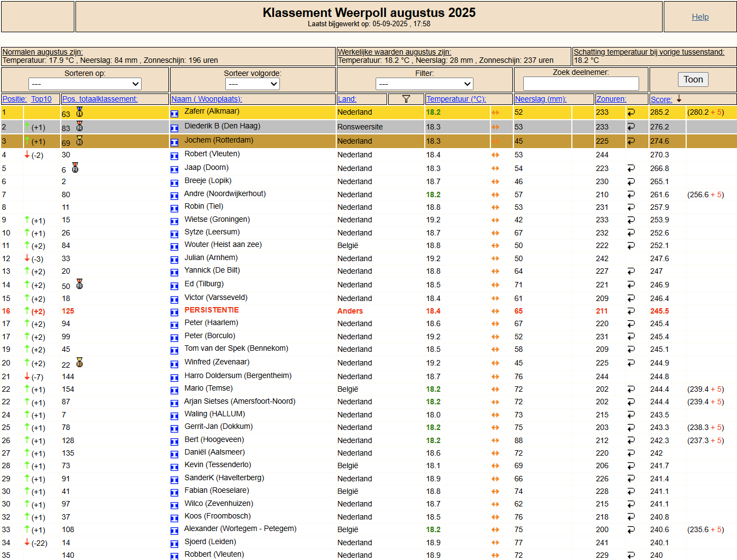
Task: Click the Top10 link
Action: 42,99
